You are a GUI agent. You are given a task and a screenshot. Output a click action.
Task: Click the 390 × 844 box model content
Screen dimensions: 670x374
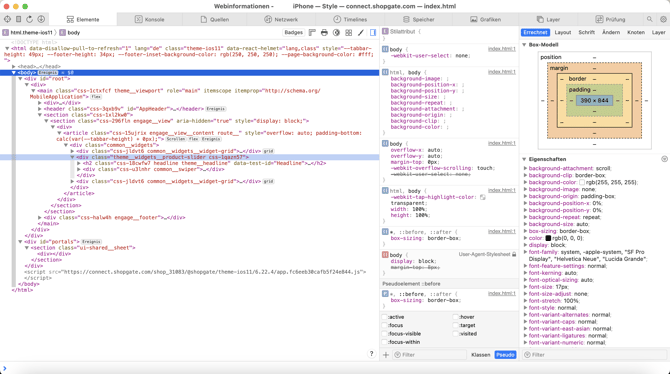(x=594, y=100)
